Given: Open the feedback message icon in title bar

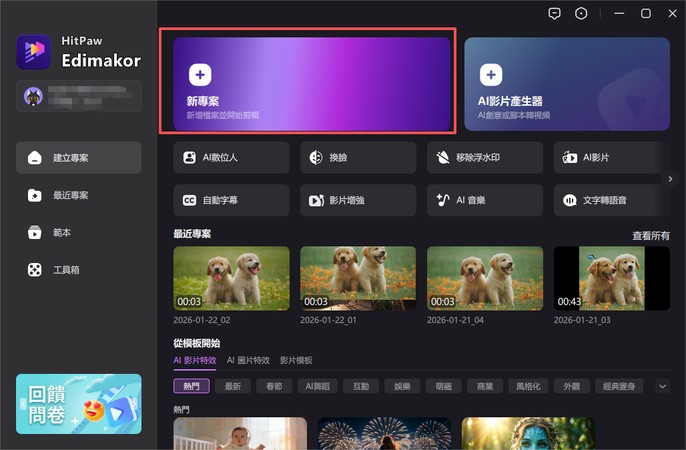Looking at the screenshot, I should click(554, 14).
